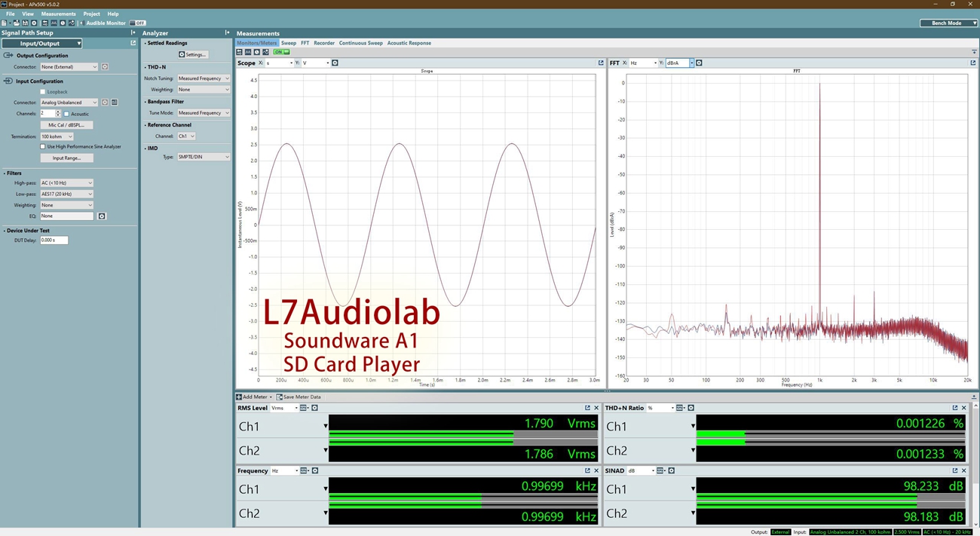Open output connector settings gear icon

tap(105, 67)
